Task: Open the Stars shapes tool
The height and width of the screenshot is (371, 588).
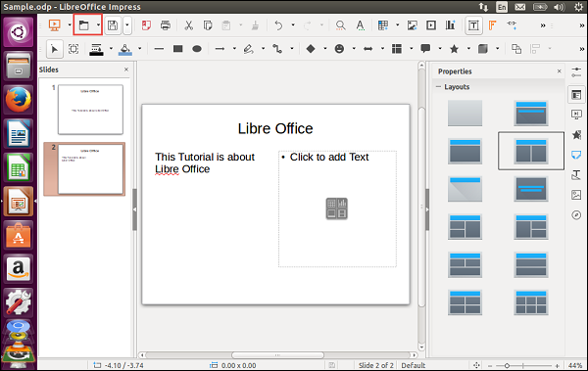Action: [454, 49]
